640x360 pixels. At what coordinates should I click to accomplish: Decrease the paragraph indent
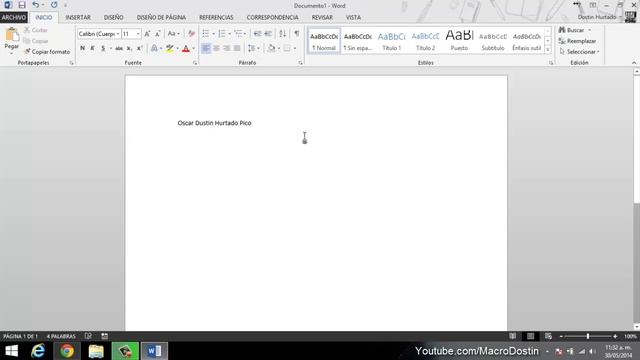click(258, 34)
